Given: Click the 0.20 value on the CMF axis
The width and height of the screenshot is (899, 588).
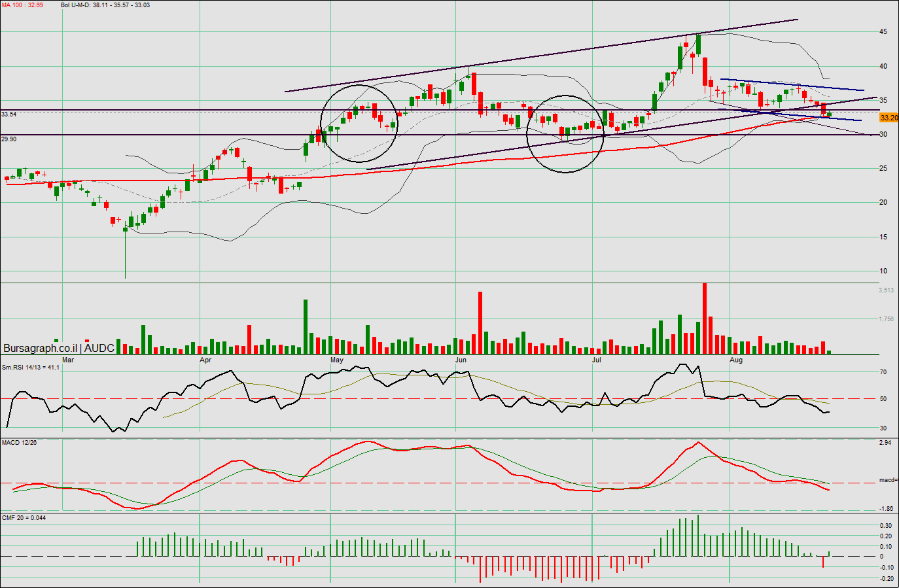Looking at the screenshot, I should tap(886, 536).
